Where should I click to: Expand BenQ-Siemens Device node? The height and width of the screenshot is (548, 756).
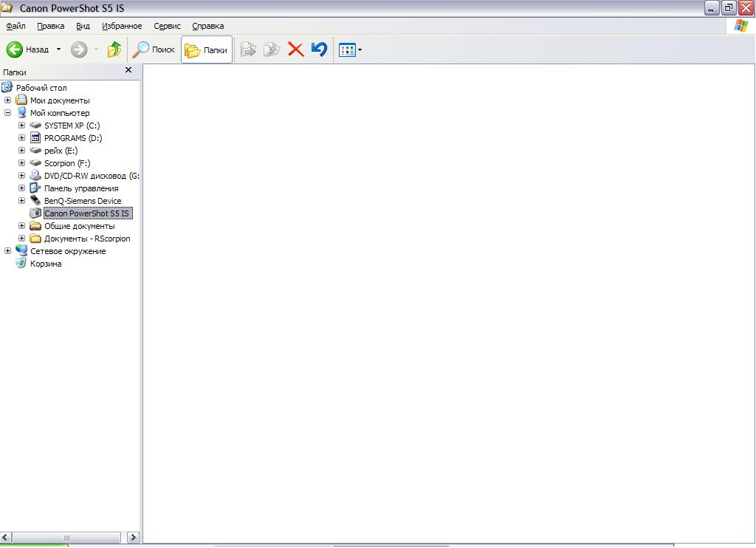(x=21, y=201)
